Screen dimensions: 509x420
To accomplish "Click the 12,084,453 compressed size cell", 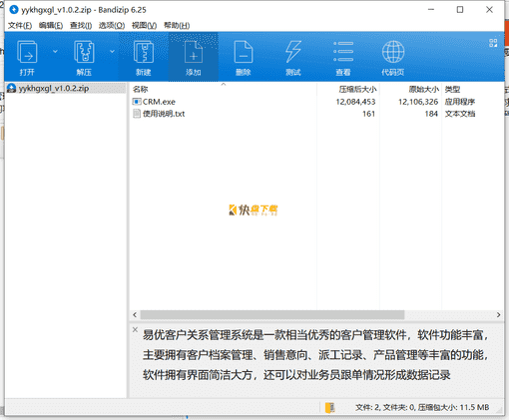I will 355,102.
